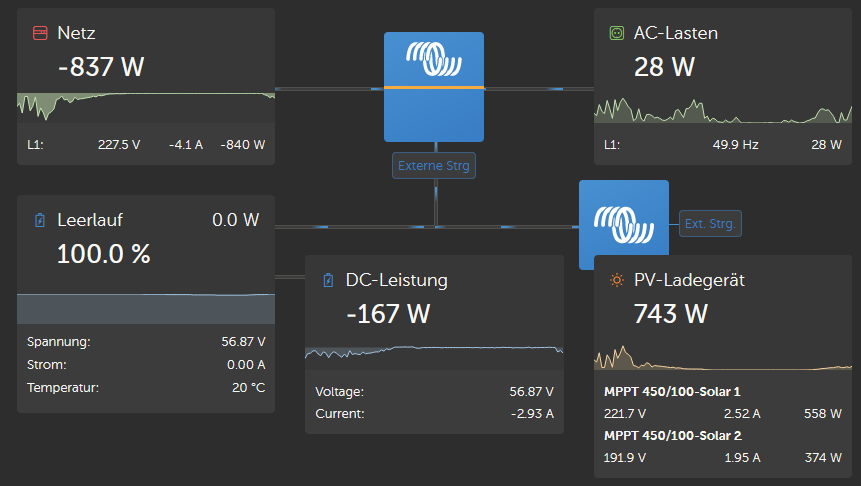The width and height of the screenshot is (861, 486).
Task: Click the AC-Lasten load history graph
Action: point(722,110)
